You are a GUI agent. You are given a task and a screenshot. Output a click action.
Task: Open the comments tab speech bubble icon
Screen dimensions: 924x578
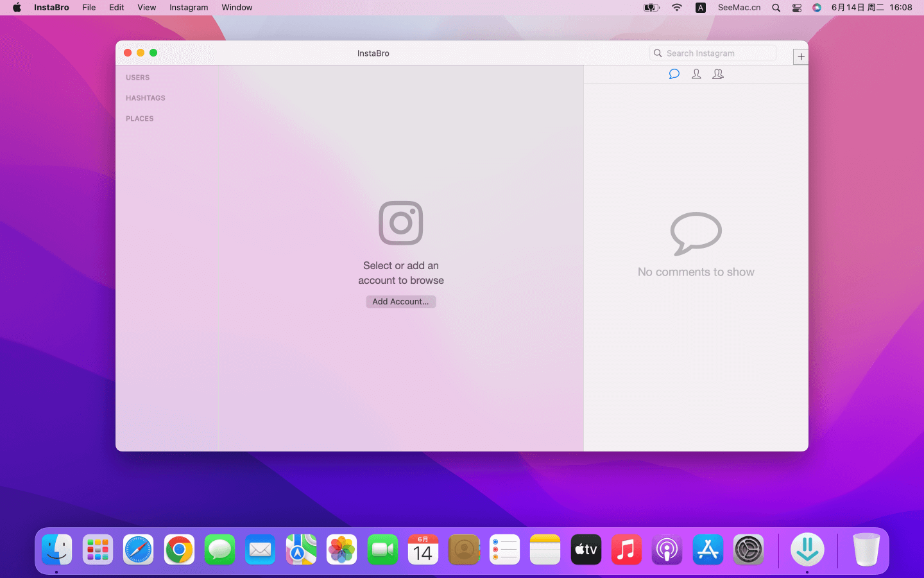tap(674, 74)
